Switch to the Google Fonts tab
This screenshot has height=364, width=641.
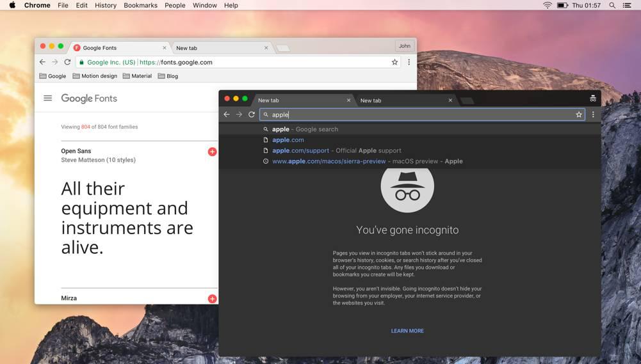[118, 48]
